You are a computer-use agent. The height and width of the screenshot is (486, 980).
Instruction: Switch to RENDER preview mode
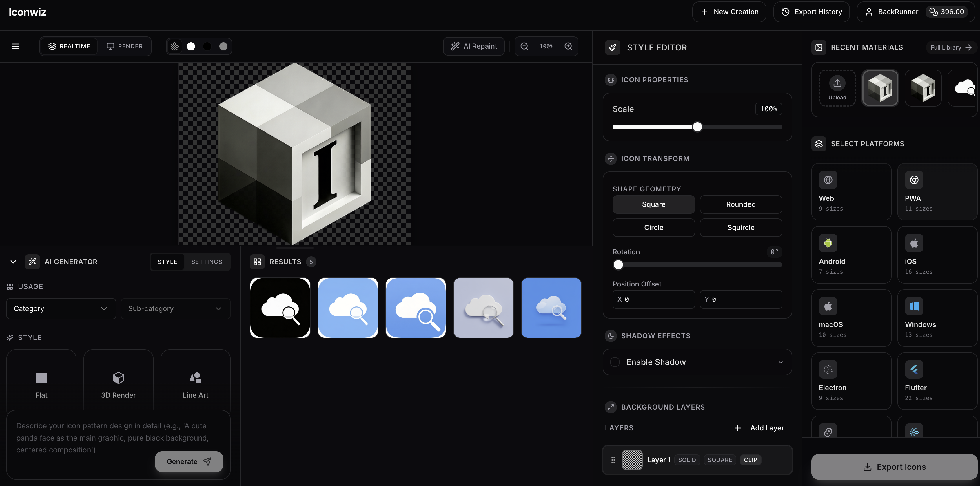125,46
